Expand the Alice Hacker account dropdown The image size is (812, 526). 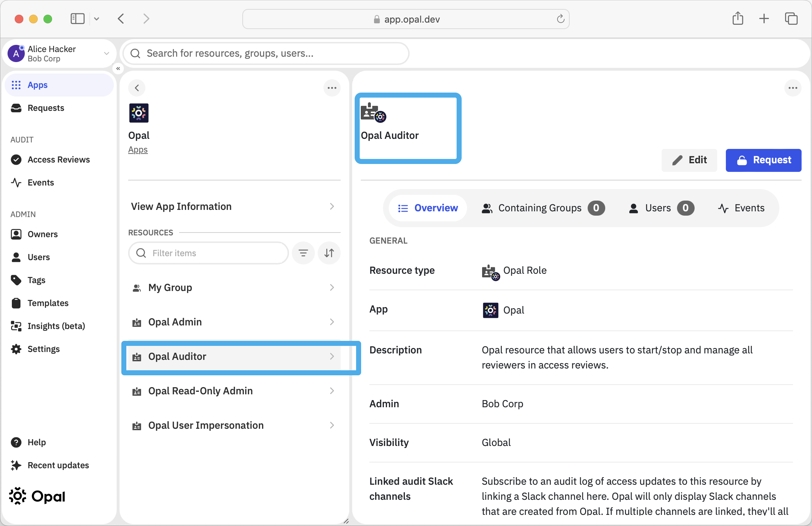point(107,53)
